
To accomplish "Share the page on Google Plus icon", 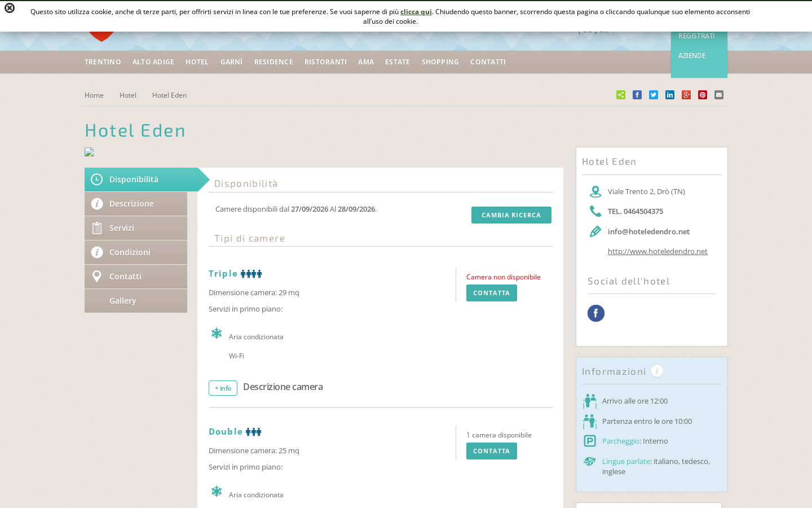I will (686, 95).
